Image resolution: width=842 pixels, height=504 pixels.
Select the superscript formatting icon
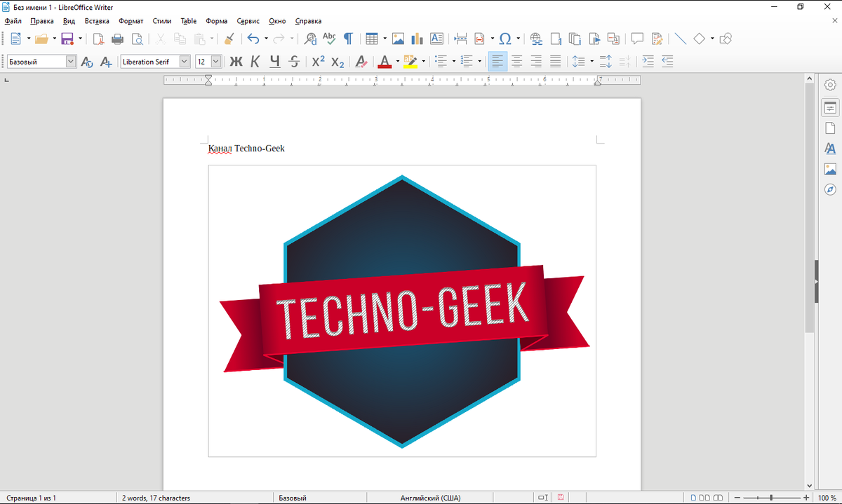point(317,62)
